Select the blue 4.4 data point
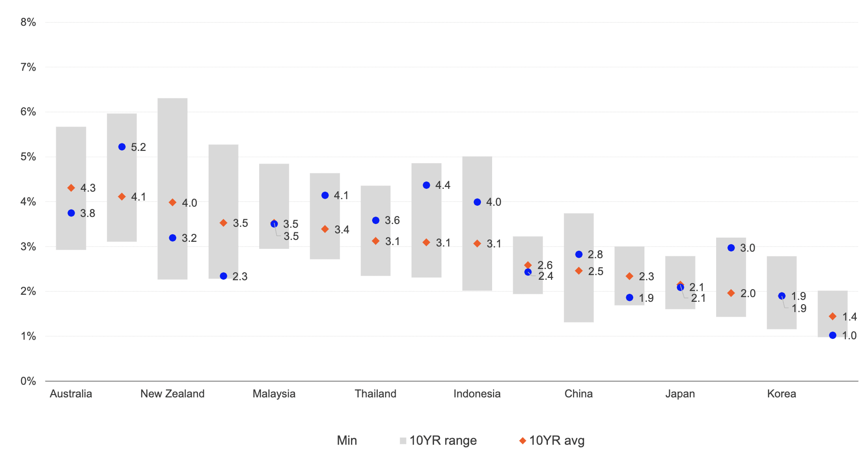This screenshot has width=868, height=463. [x=427, y=186]
